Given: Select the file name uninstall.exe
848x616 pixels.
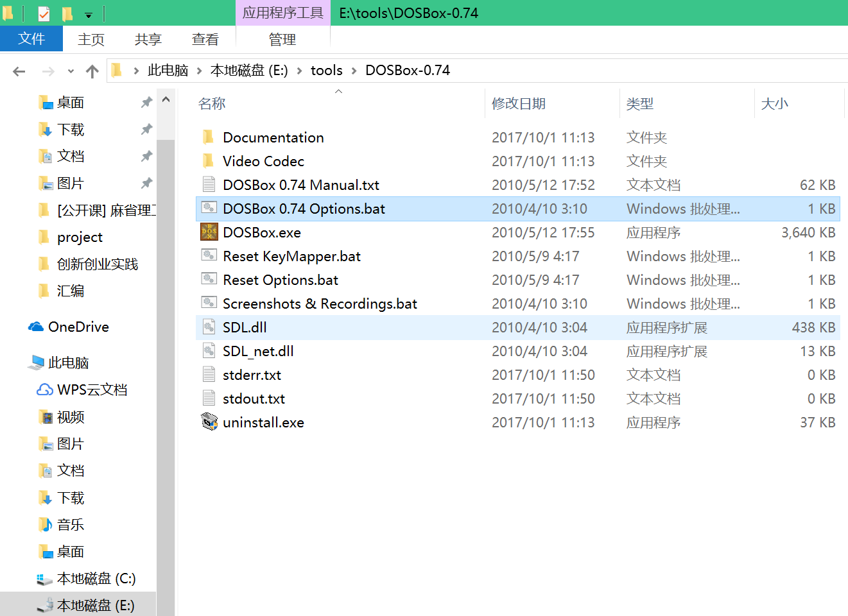Looking at the screenshot, I should pos(263,422).
